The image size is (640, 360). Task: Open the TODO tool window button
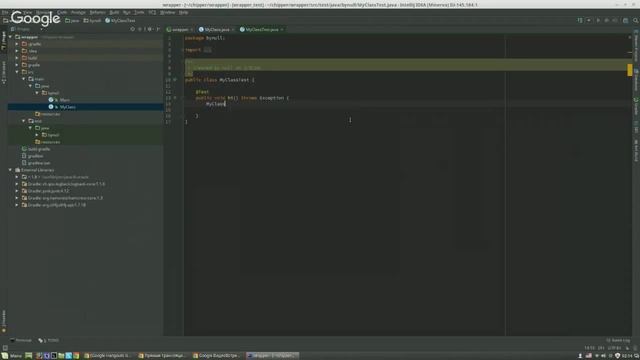tap(49, 340)
